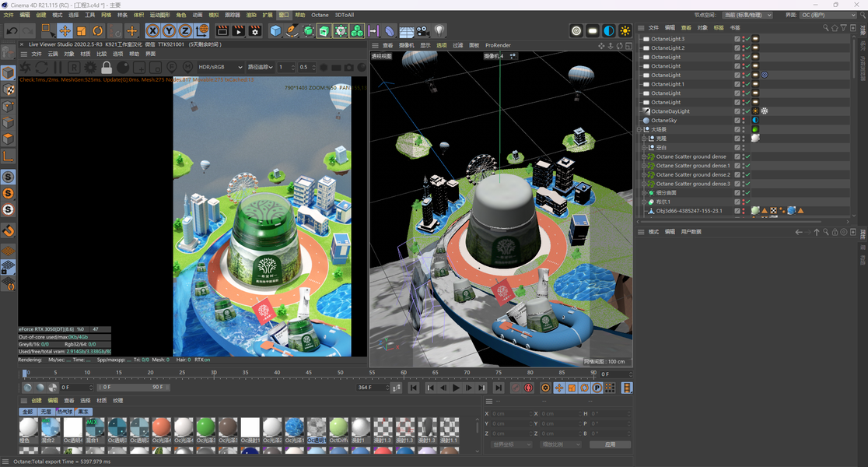Click the Model mode cube icon in the left sidebar

(x=8, y=72)
